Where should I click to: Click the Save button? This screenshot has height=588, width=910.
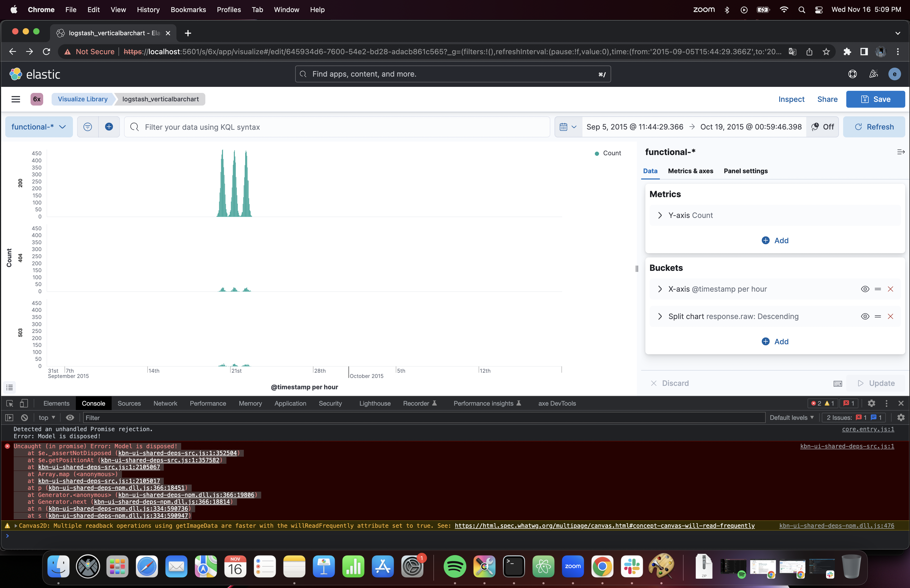click(875, 99)
